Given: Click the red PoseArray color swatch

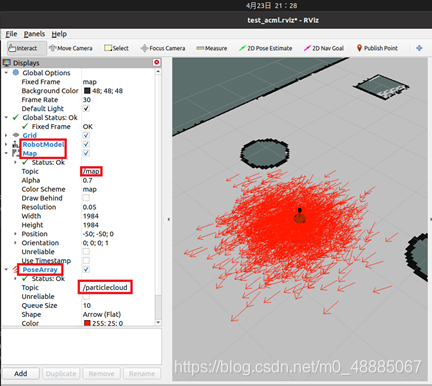Looking at the screenshot, I should (x=87, y=323).
